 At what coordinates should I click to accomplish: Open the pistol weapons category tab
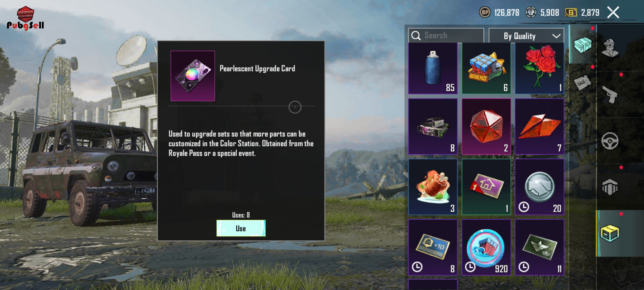[x=610, y=95]
